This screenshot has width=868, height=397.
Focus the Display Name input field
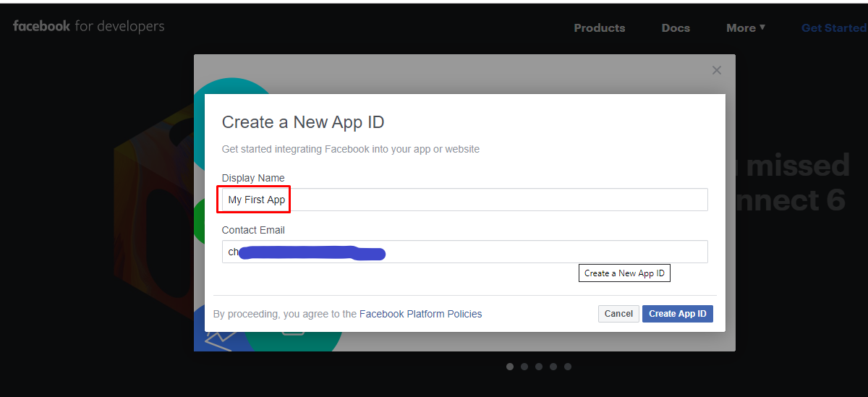465,200
